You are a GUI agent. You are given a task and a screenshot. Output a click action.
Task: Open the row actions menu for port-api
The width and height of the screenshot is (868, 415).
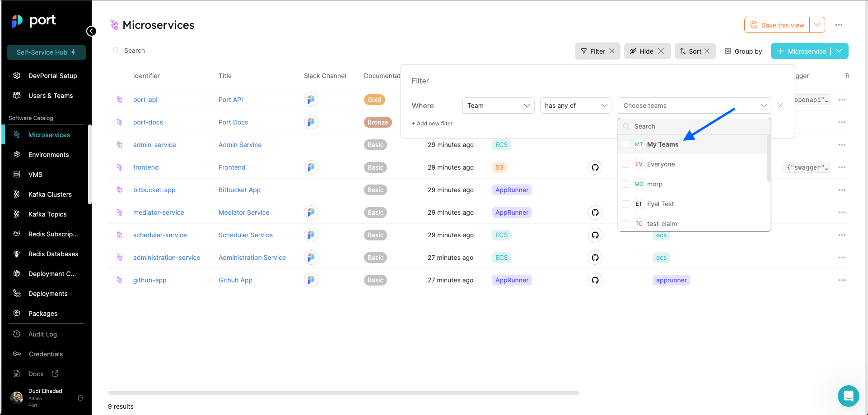(842, 100)
